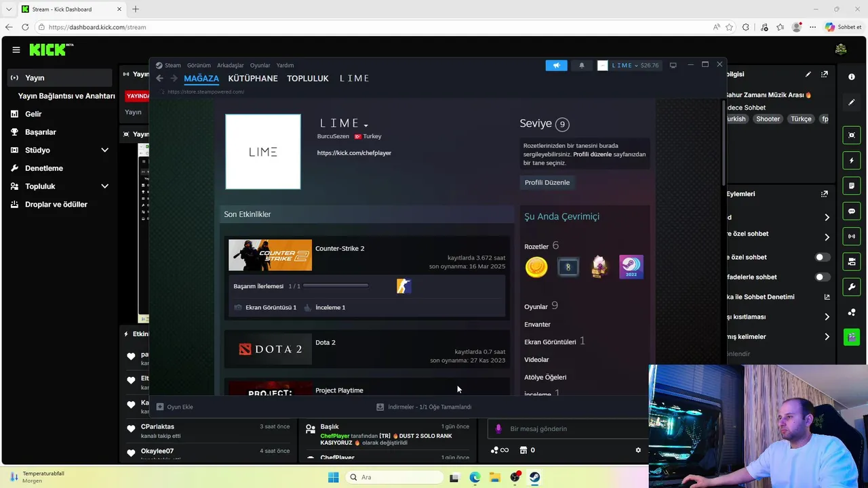Open İndirmeler downloads status
Screen dimensions: 868x488
click(424, 407)
